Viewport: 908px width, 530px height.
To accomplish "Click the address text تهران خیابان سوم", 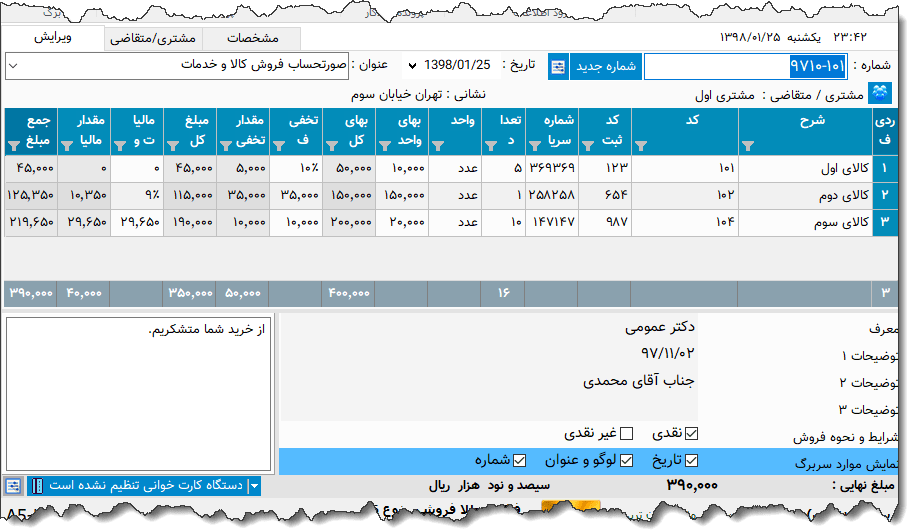I will pos(397,94).
